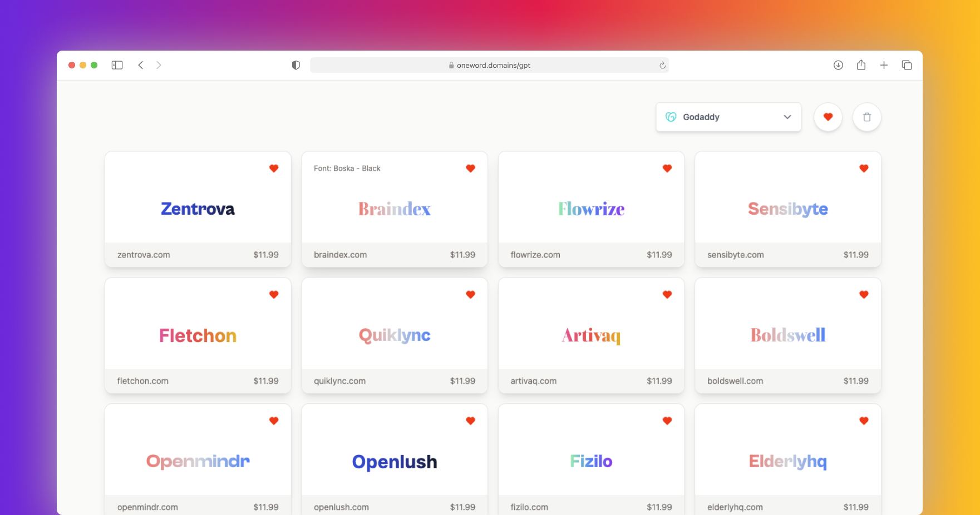980x515 pixels.
Task: View the Fizilo logo preview
Action: coord(591,461)
